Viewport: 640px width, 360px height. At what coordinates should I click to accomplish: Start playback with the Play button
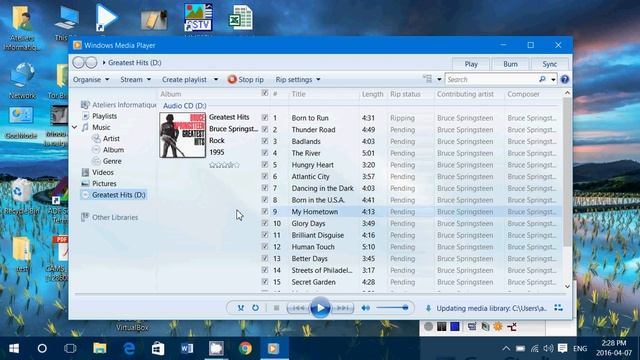pyautogui.click(x=320, y=308)
